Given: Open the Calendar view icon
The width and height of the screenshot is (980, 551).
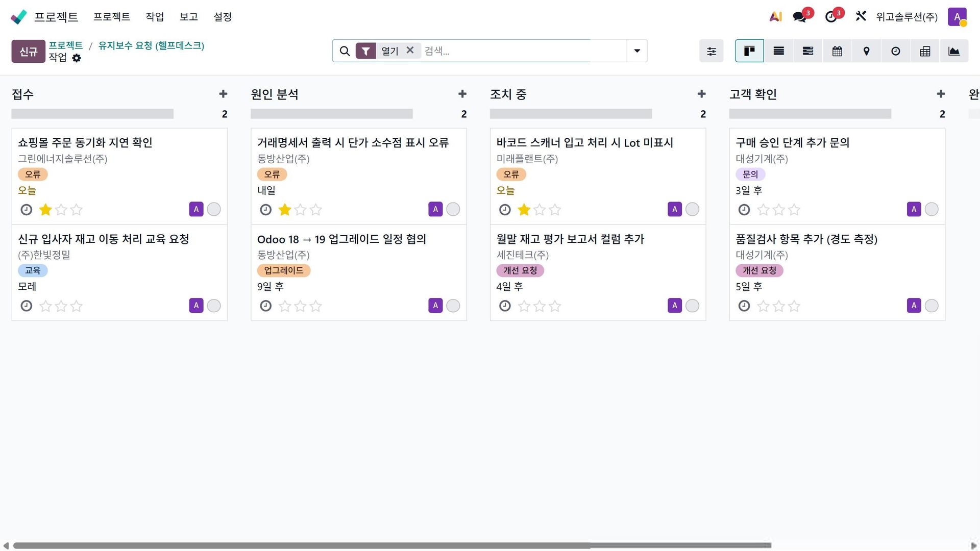Looking at the screenshot, I should tap(837, 51).
